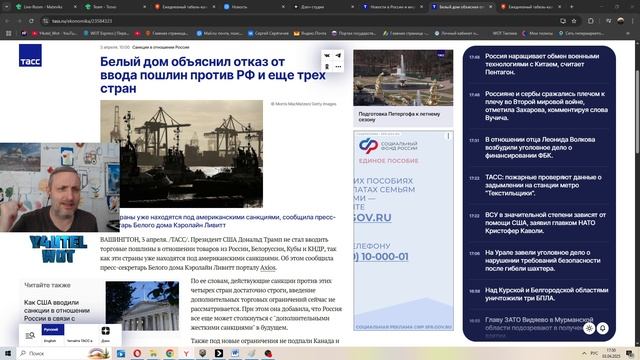Open ad options on Социальный фонд banner
This screenshot has width=640, height=360.
(448, 136)
